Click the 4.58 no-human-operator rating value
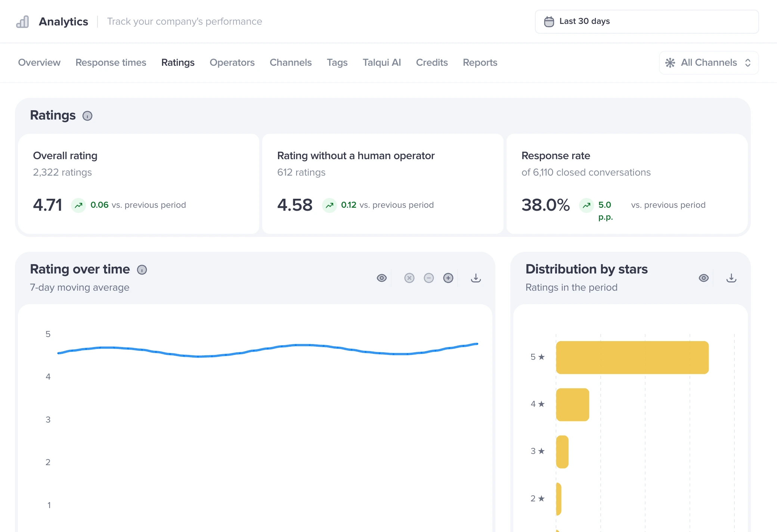This screenshot has height=532, width=777. (295, 205)
